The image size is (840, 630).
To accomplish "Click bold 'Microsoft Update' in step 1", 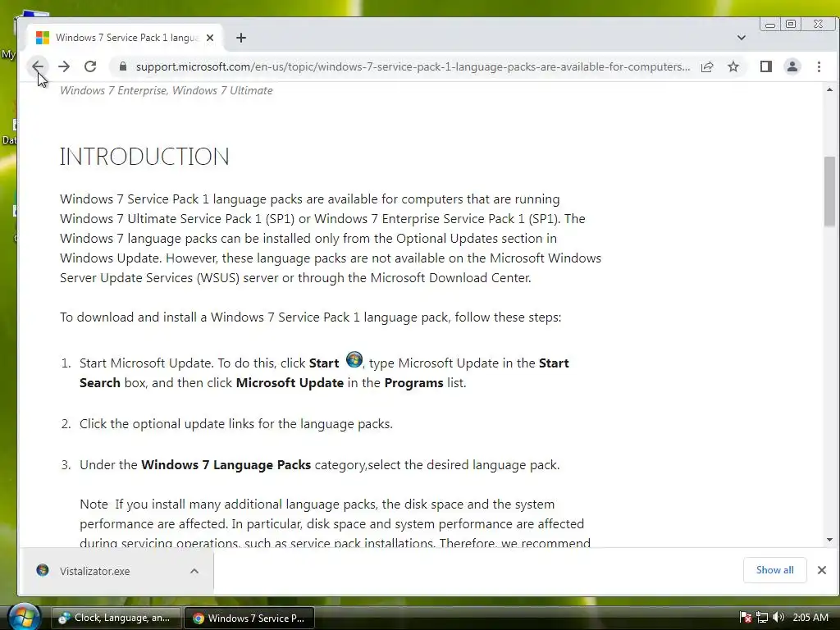I will point(290,383).
